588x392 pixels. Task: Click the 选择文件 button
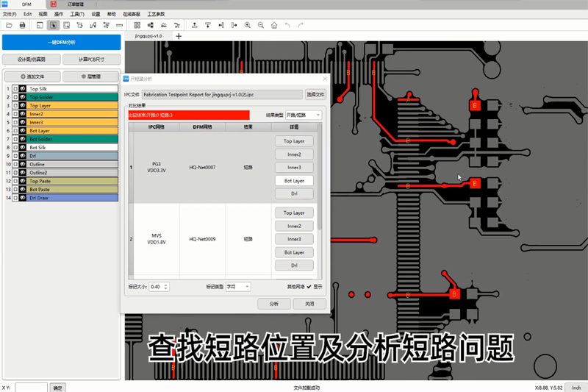315,94
